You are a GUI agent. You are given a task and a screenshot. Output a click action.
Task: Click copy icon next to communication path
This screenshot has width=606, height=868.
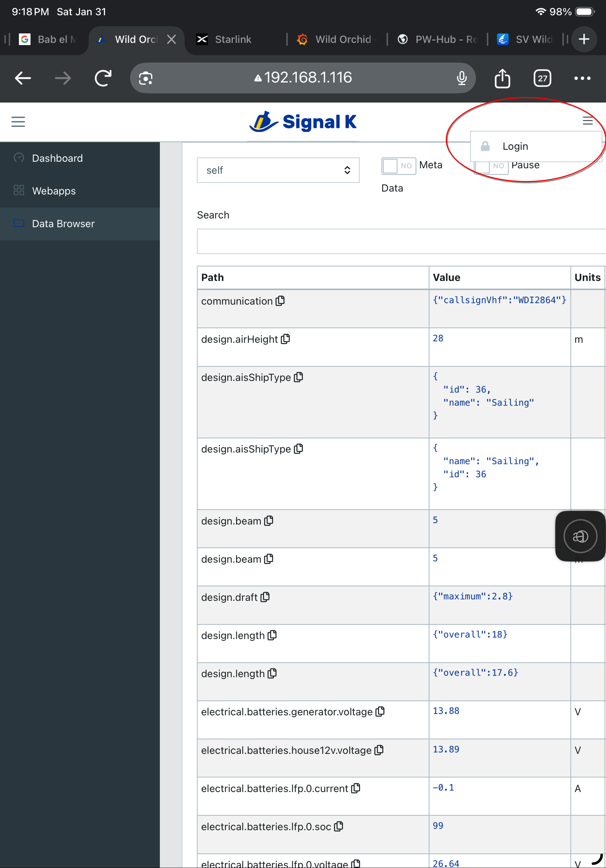[x=280, y=301]
